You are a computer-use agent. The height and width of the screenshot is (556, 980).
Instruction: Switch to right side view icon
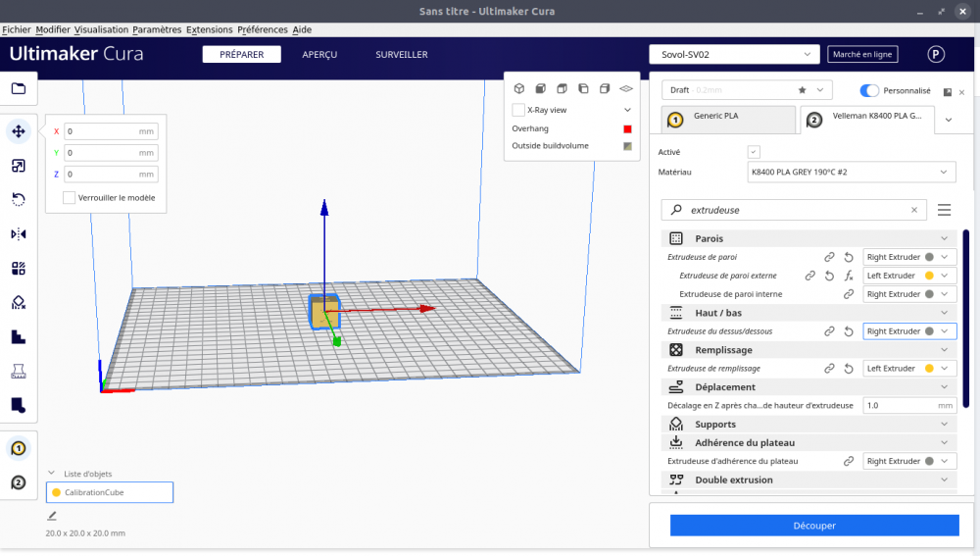(605, 89)
